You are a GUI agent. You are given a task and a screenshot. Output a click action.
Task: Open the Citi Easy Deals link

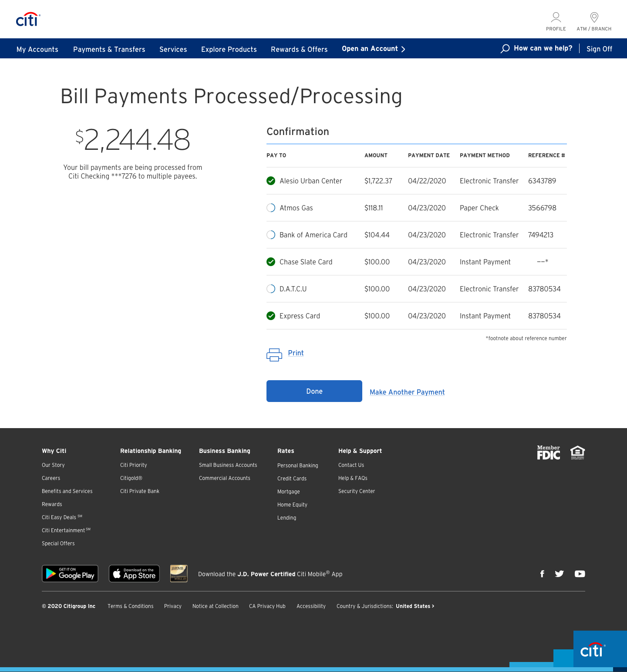tap(62, 517)
